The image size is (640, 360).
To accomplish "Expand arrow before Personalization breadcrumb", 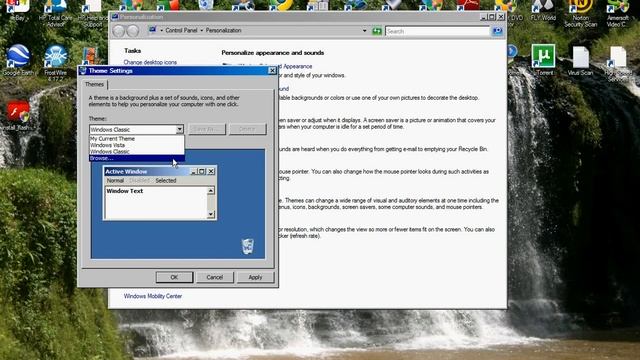I will 202,31.
